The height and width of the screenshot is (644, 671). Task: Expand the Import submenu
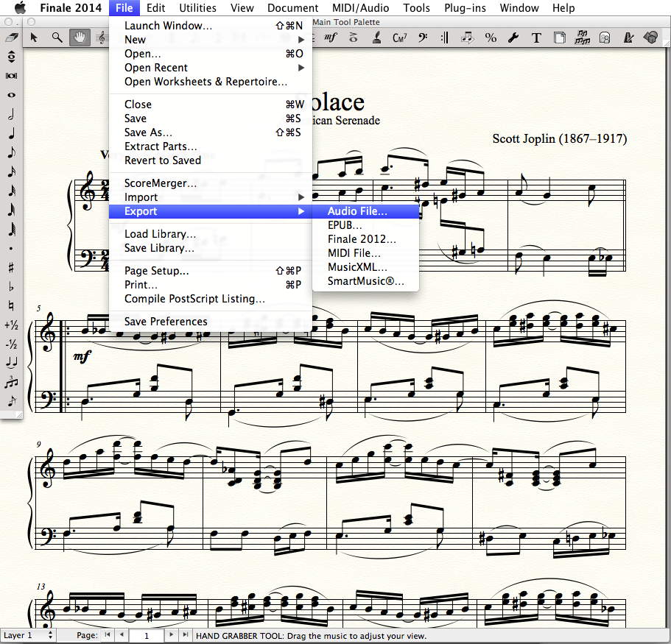coord(211,197)
